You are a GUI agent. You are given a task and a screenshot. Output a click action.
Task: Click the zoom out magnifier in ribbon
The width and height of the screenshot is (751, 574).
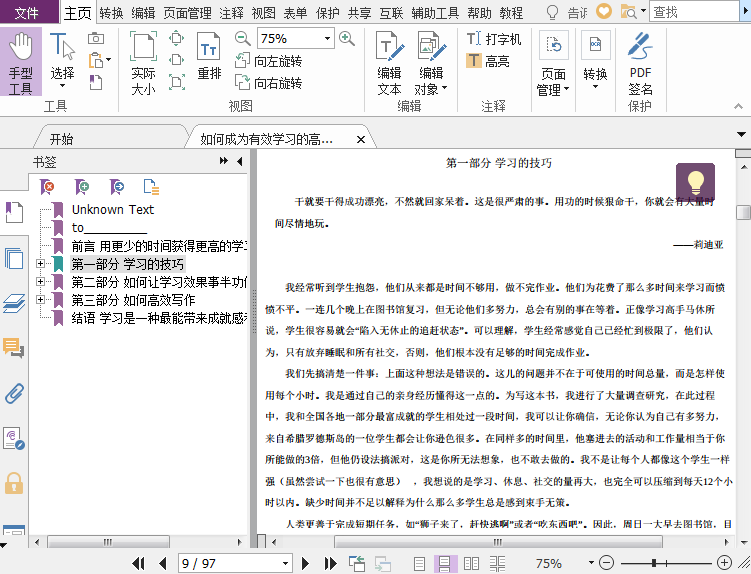tap(243, 38)
